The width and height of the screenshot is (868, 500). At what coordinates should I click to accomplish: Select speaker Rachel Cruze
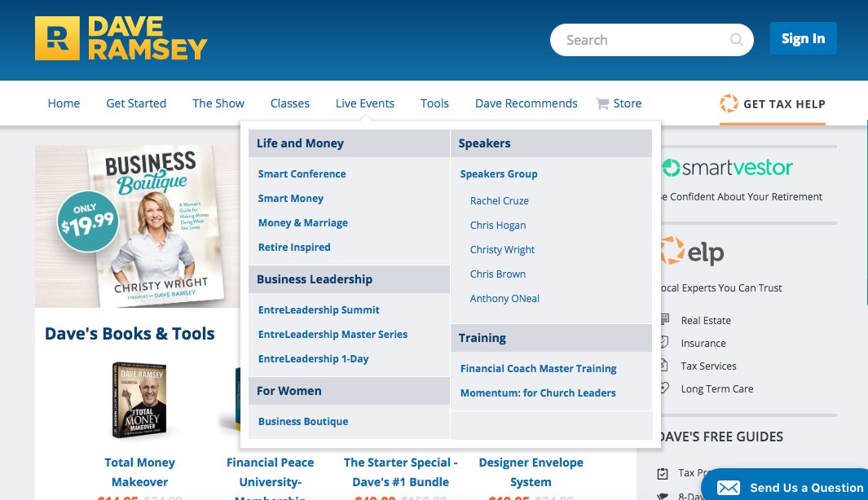coord(500,201)
